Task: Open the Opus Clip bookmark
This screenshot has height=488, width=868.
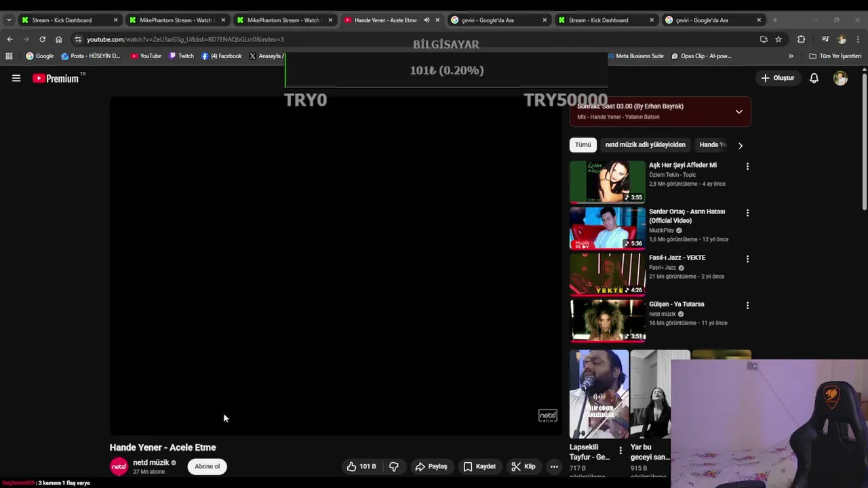Action: pos(701,56)
